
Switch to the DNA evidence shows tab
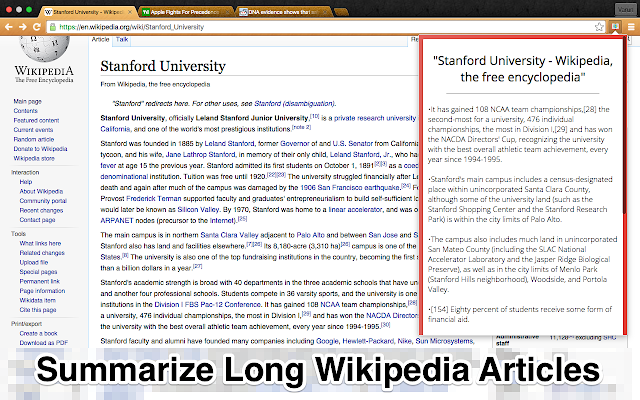[x=282, y=12]
